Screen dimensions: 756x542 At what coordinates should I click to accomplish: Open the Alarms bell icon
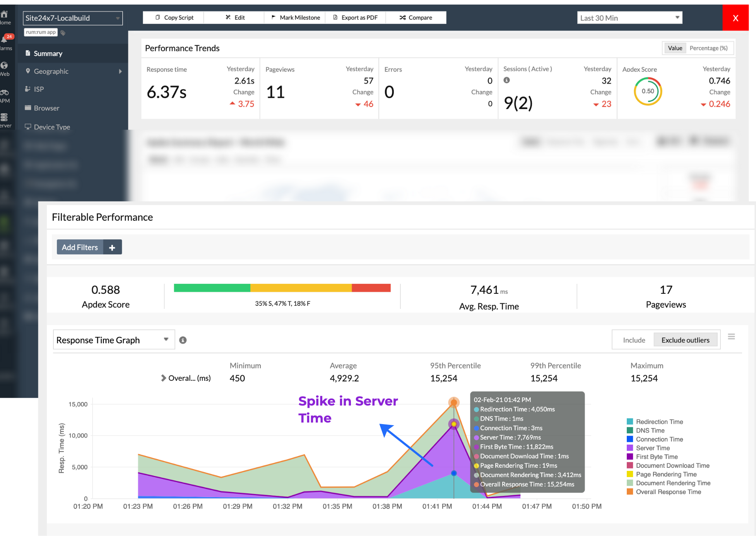[5, 39]
